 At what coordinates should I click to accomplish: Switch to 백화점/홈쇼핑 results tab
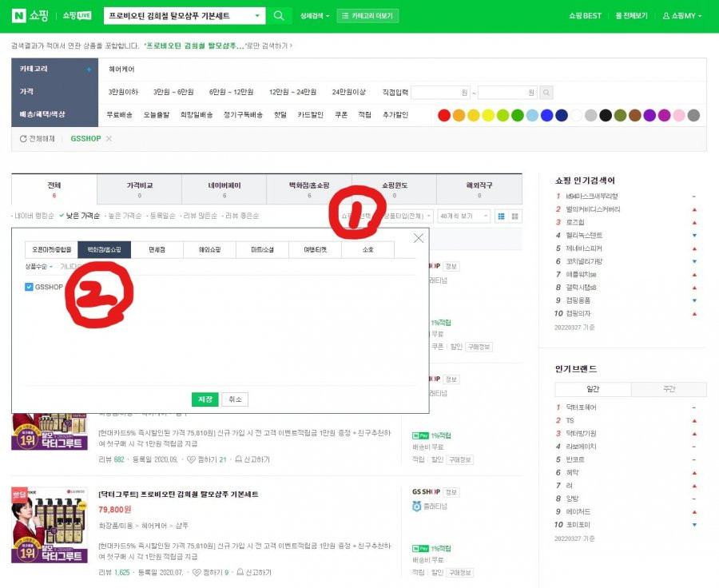coord(309,189)
